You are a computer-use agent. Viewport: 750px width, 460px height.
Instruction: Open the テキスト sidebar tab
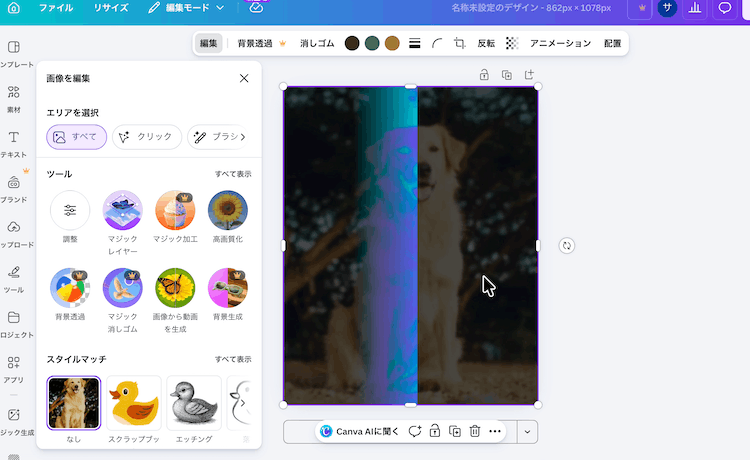pos(14,144)
